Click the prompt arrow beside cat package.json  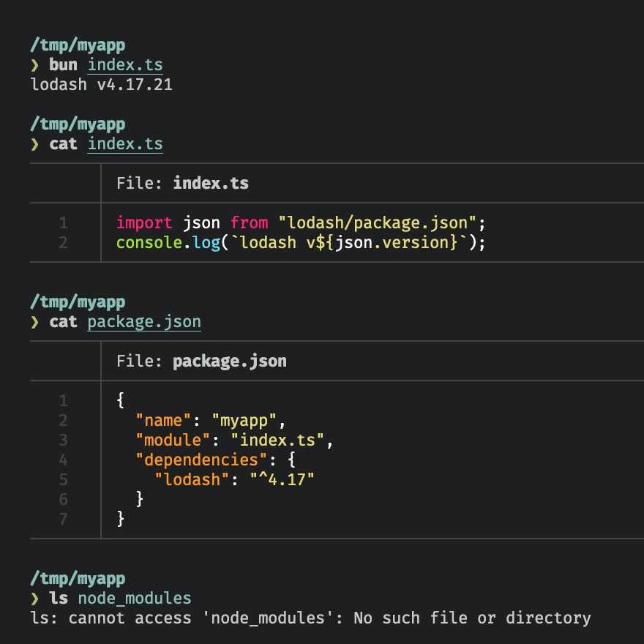click(x=35, y=321)
